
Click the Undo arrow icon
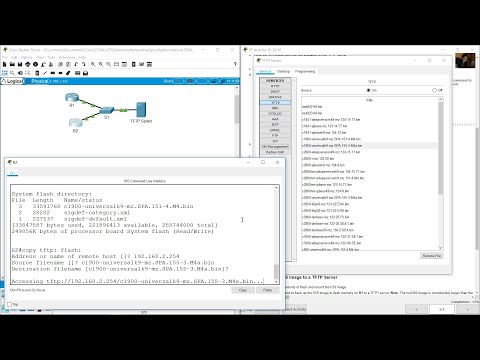tap(76, 64)
